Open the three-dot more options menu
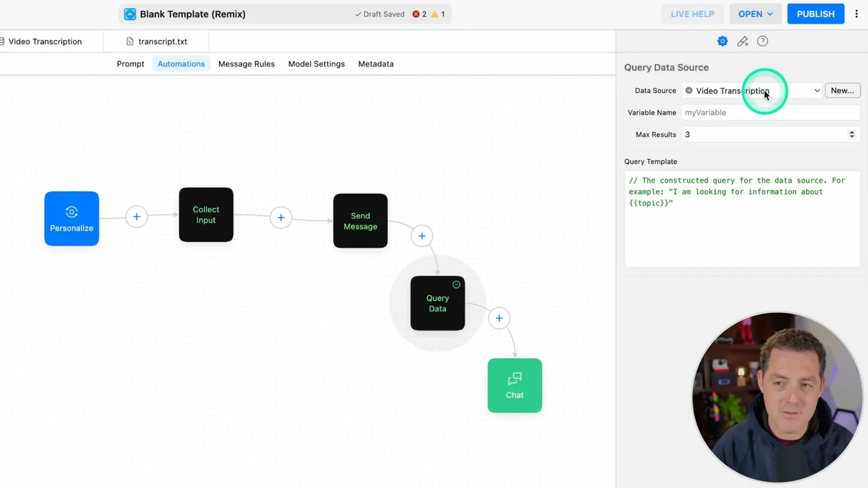This screenshot has height=488, width=868. coord(856,14)
